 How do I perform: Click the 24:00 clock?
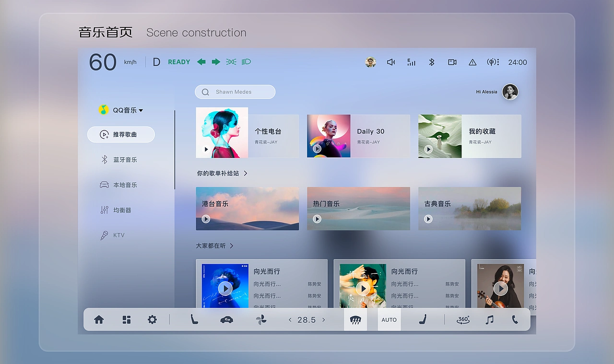(x=518, y=62)
